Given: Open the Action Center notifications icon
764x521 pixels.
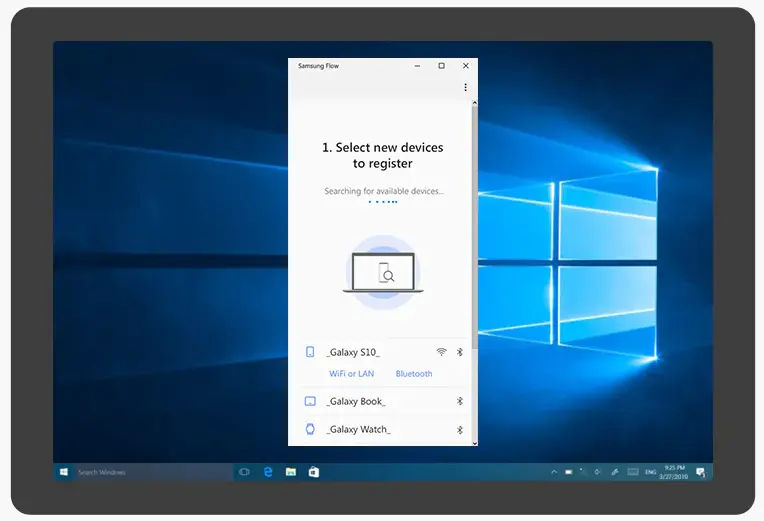Looking at the screenshot, I should (701, 472).
